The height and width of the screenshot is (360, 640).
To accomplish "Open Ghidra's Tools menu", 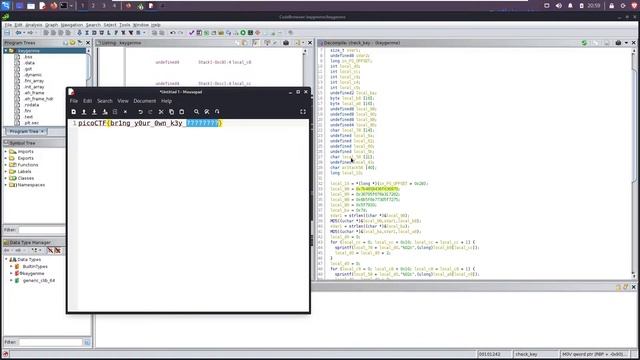I will coord(124,25).
